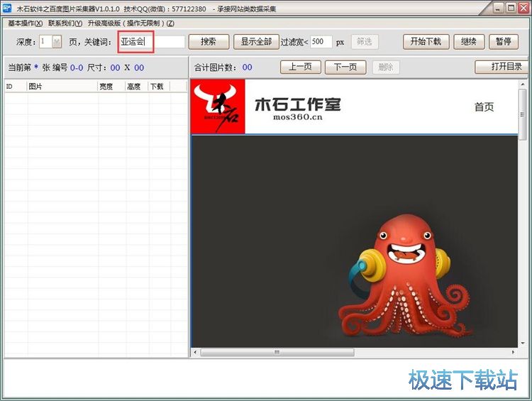Image resolution: width=532 pixels, height=401 pixels.
Task: Open the 升级高级版 menu
Action: coord(131,23)
